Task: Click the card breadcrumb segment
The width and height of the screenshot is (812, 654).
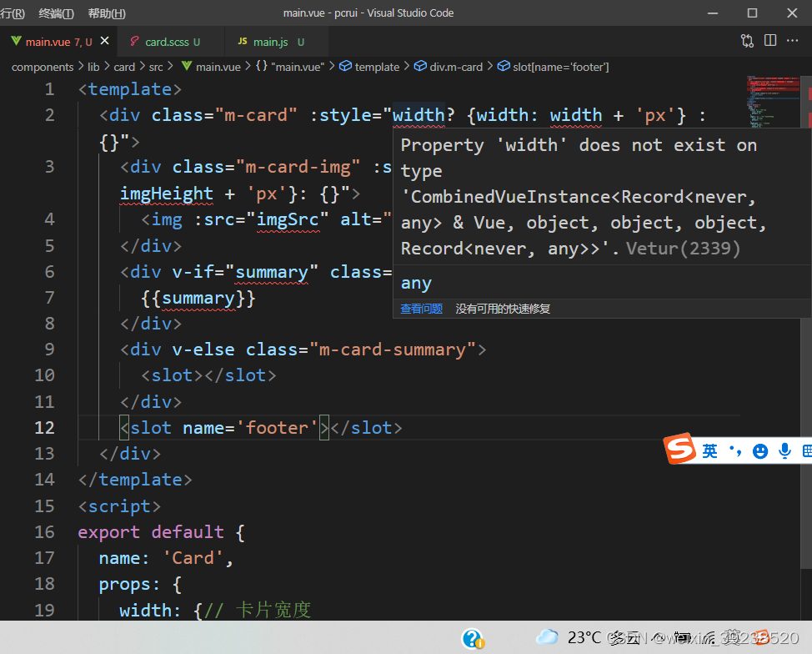Action: tap(124, 67)
